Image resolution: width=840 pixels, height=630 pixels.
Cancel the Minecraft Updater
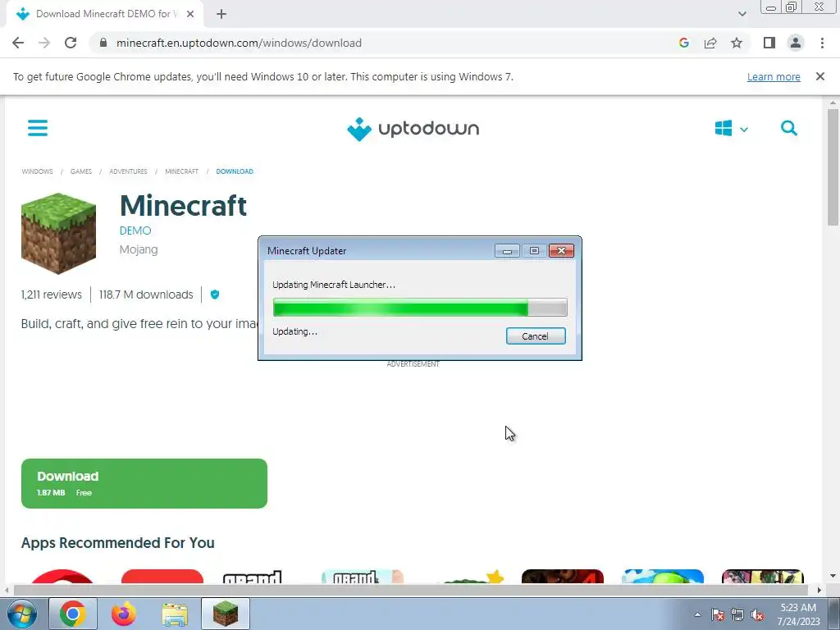pyautogui.click(x=536, y=336)
